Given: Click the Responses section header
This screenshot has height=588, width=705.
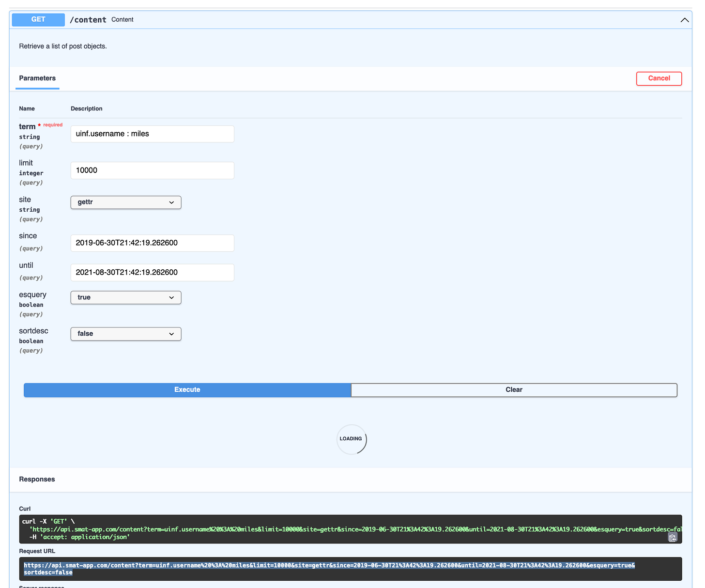Looking at the screenshot, I should (x=37, y=480).
